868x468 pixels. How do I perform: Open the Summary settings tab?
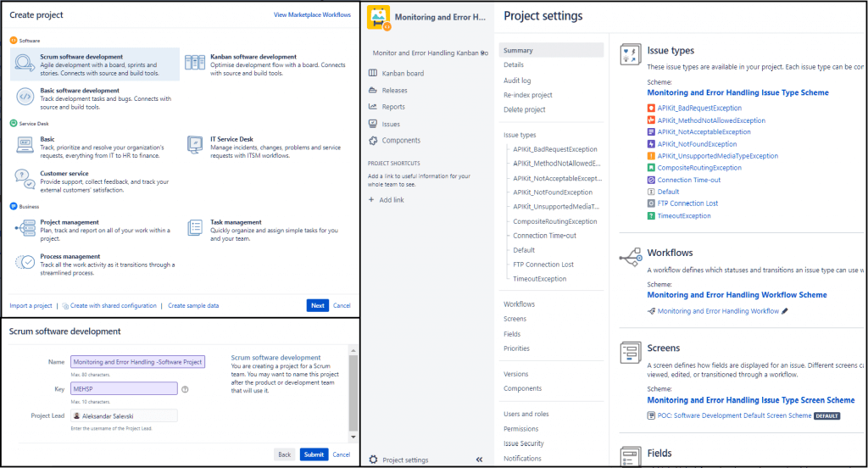pyautogui.click(x=551, y=50)
